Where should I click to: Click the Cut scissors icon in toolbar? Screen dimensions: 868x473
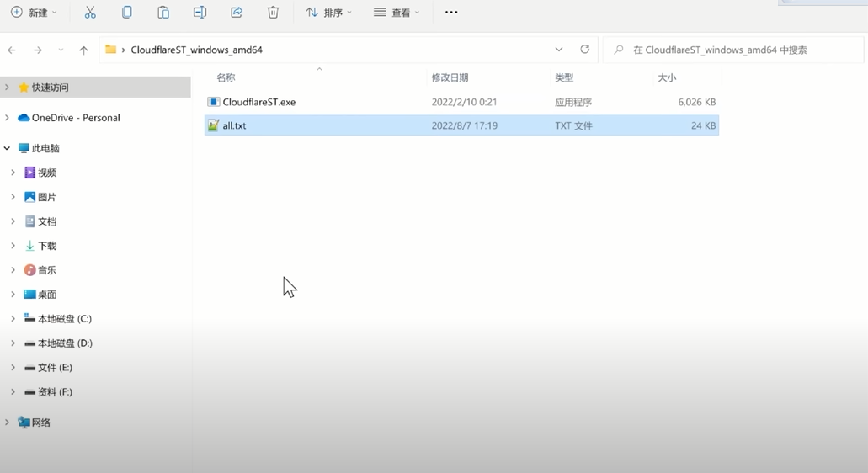90,13
